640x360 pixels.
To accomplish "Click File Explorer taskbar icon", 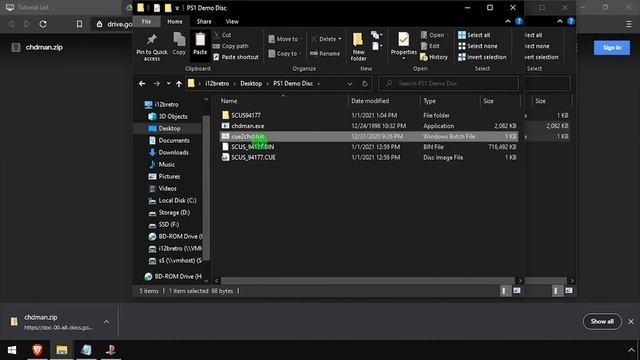I will coord(62,350).
